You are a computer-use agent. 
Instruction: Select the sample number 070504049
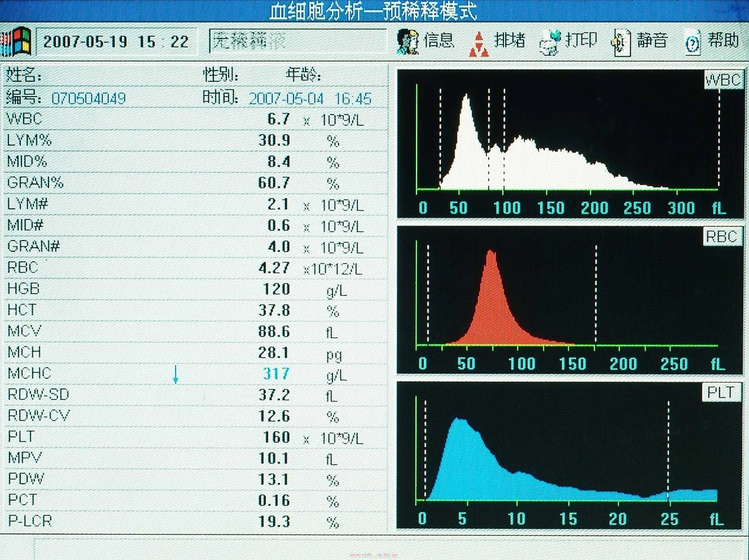point(89,99)
